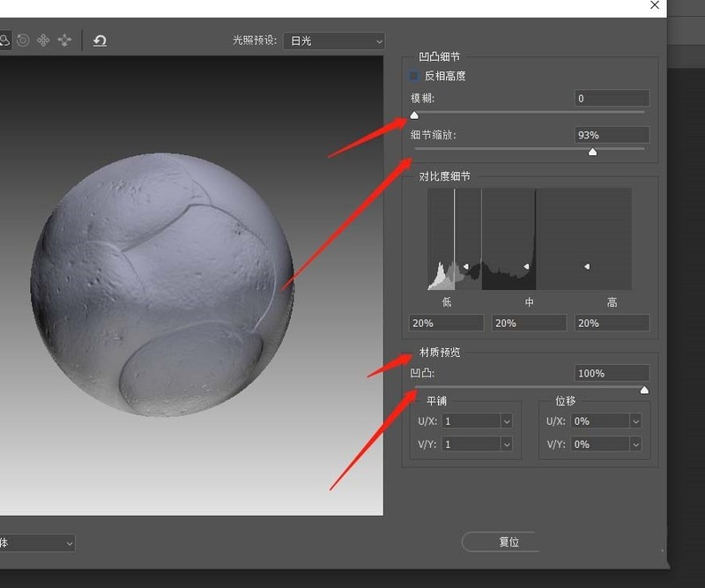The image size is (705, 588).
Task: Enable the 反相高度 invert height checkbox
Action: [413, 76]
